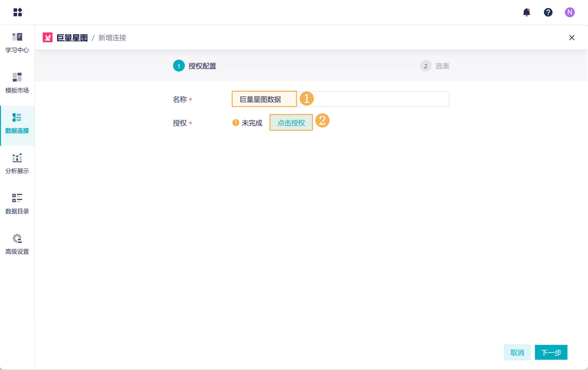Open 学习中心 in the sidebar
The height and width of the screenshot is (370, 588).
(17, 43)
